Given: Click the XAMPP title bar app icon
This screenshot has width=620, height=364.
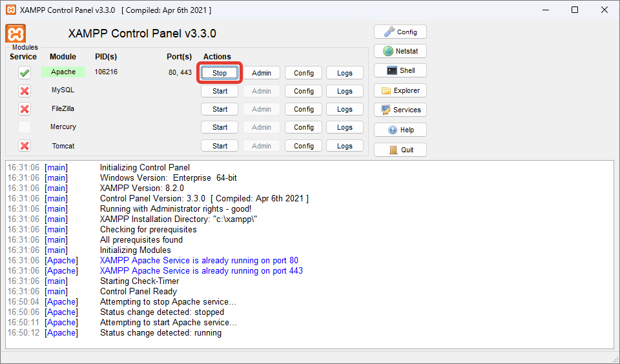Looking at the screenshot, I should tap(11, 10).
